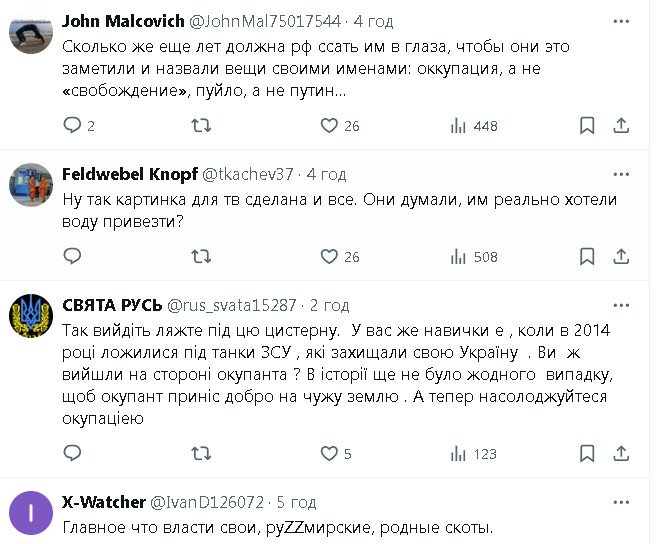Viewport: 669px width, 544px height.
Task: Like the СВЯТА РУСЬ tweet
Action: coord(330,454)
